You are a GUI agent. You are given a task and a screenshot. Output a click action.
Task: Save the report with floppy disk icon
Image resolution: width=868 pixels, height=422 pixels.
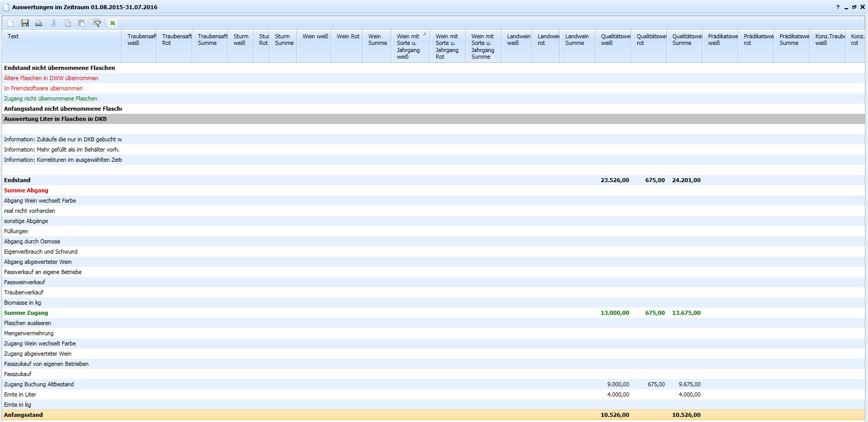coord(25,23)
